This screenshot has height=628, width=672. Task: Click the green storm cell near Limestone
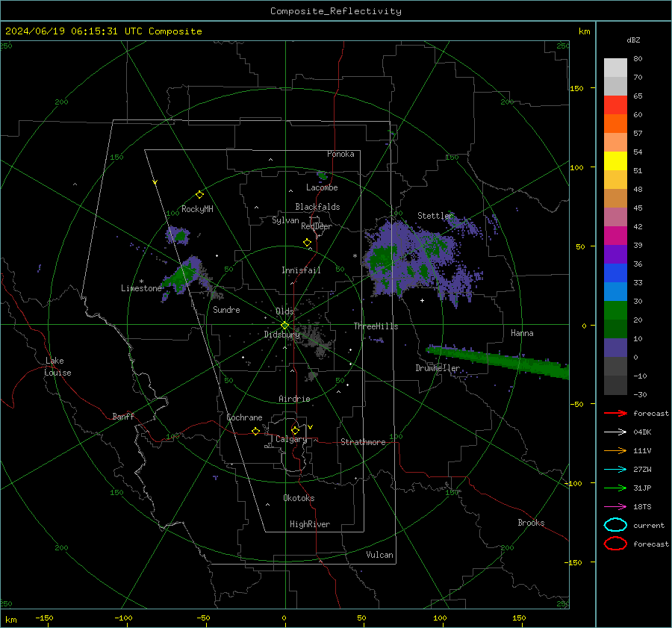[x=182, y=276]
